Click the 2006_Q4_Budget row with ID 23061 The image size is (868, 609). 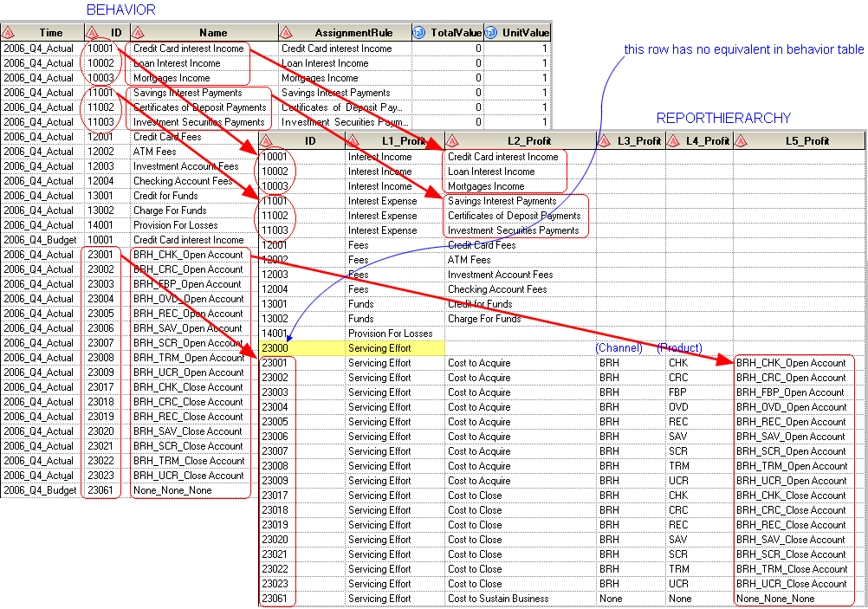pos(39,490)
